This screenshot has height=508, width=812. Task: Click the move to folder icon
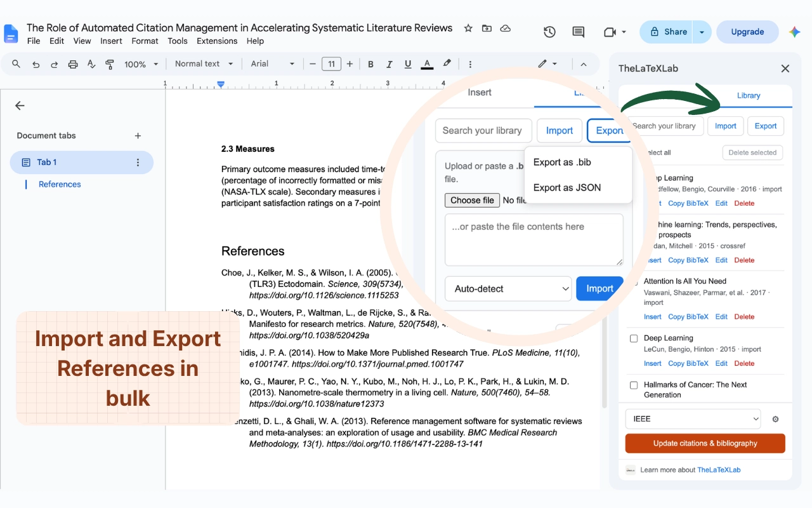(x=487, y=28)
